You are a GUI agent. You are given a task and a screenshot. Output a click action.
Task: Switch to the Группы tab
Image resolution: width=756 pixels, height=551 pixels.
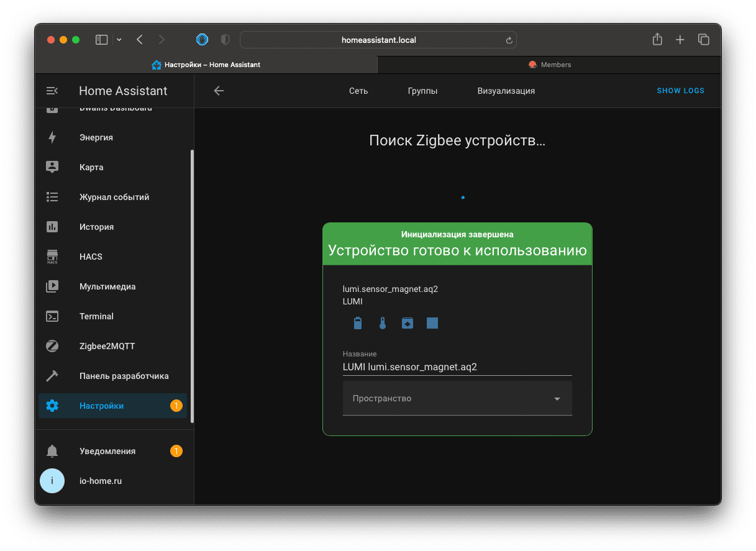(x=422, y=91)
